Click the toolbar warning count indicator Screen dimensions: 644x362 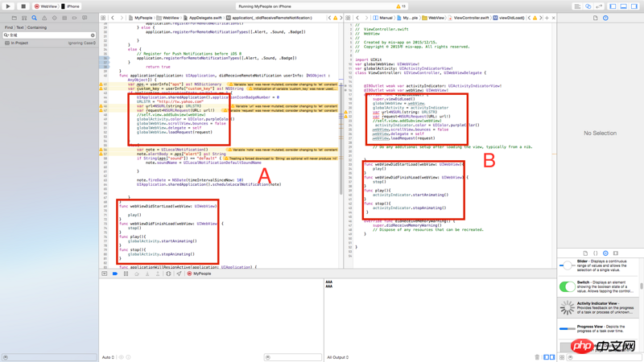point(401,6)
